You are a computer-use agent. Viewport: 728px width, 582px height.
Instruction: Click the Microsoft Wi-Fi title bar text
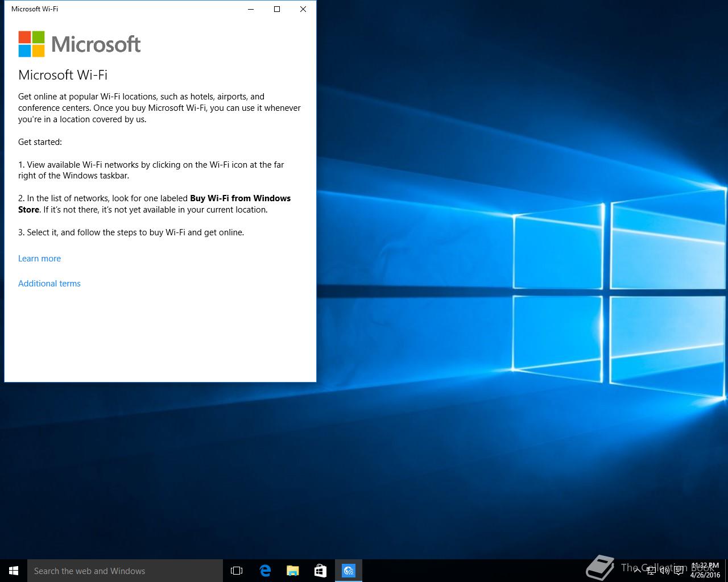35,9
